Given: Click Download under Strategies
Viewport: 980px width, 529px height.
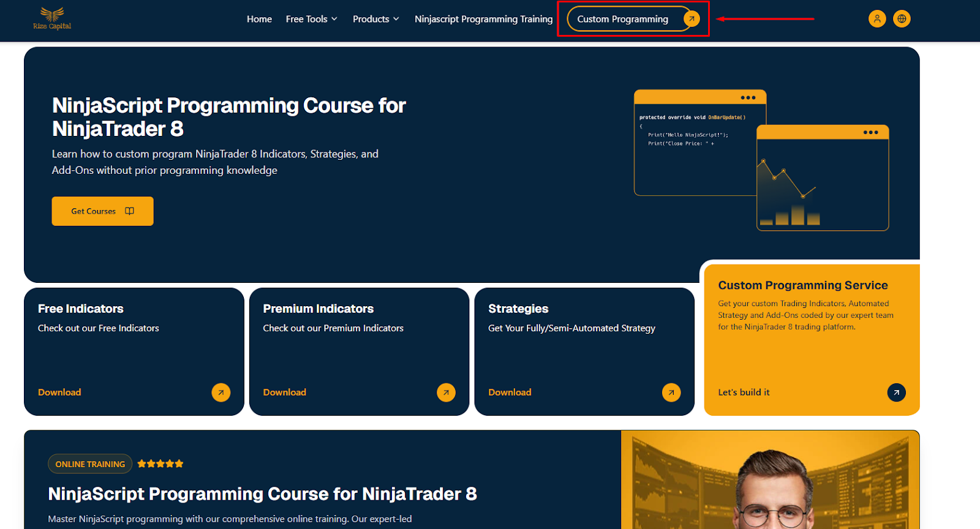Looking at the screenshot, I should [x=510, y=392].
